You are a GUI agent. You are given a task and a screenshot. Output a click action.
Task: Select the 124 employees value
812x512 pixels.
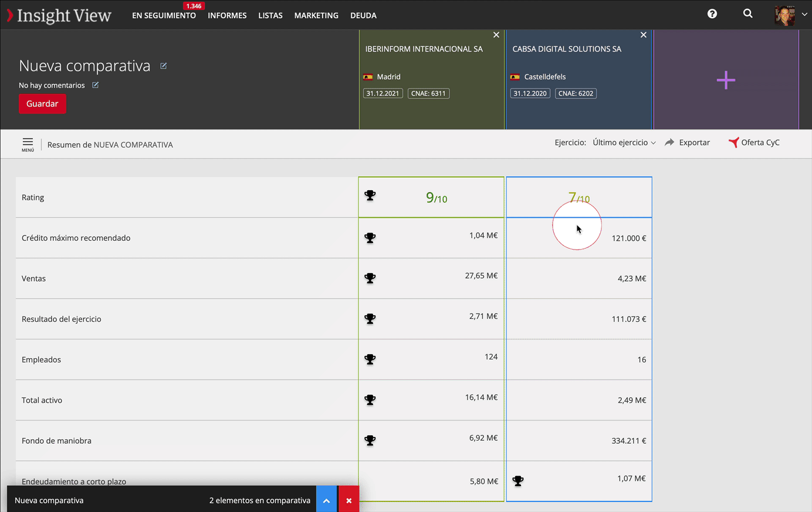pyautogui.click(x=491, y=357)
